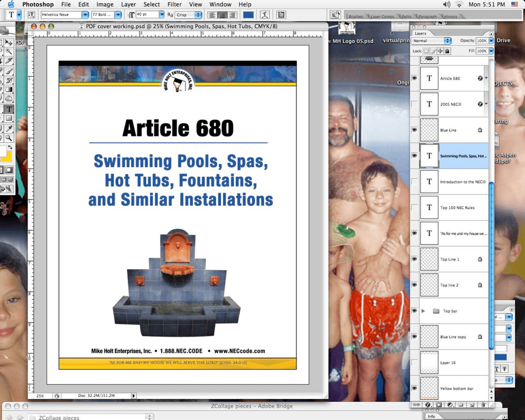Image resolution: width=525 pixels, height=420 pixels.
Task: Click Lock All in Layers palette
Action: pyautogui.click(x=447, y=51)
